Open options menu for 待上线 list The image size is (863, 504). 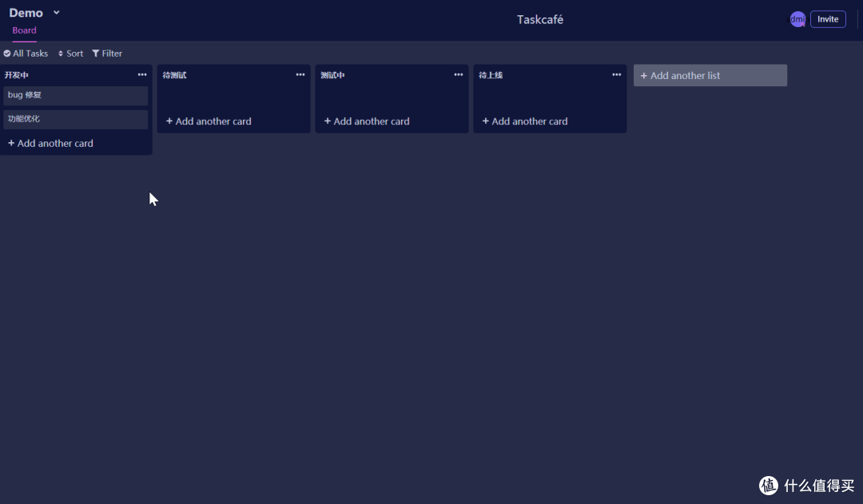pos(616,74)
